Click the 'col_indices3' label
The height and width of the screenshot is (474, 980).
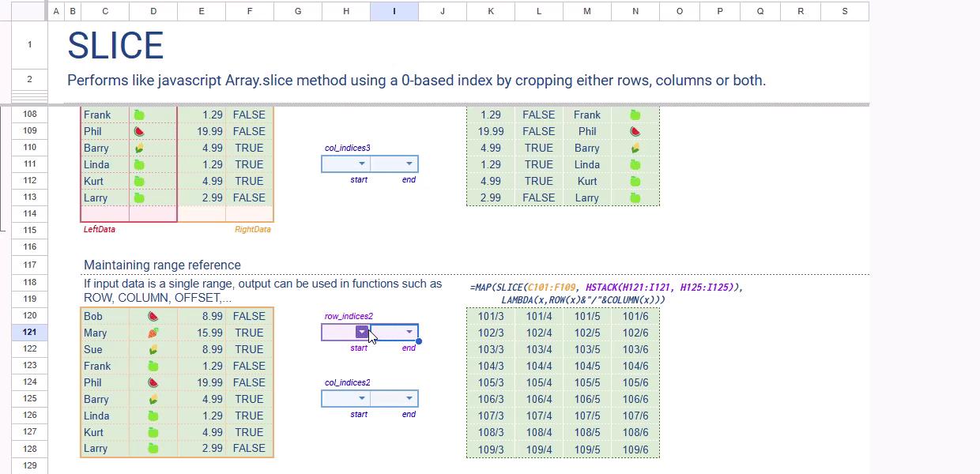coord(348,148)
